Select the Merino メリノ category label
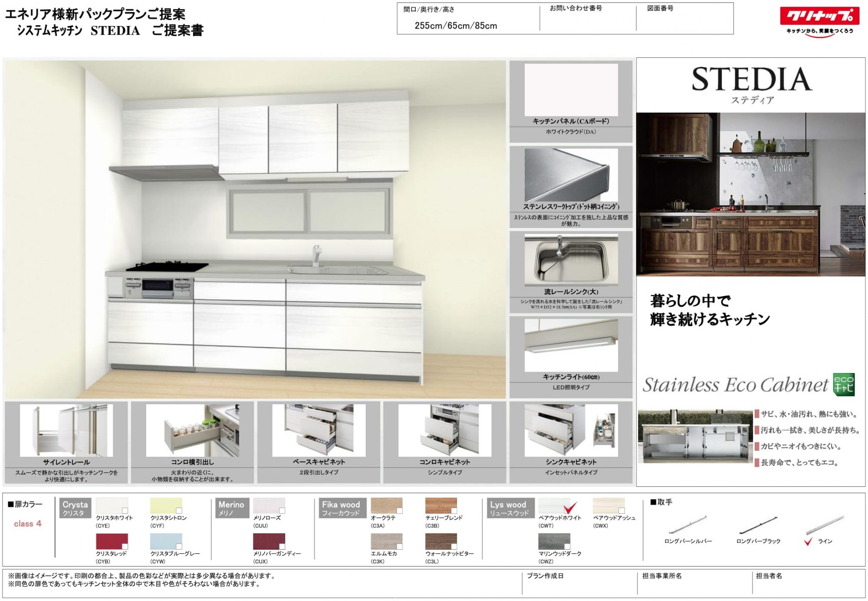The width and height of the screenshot is (868, 601). [232, 508]
